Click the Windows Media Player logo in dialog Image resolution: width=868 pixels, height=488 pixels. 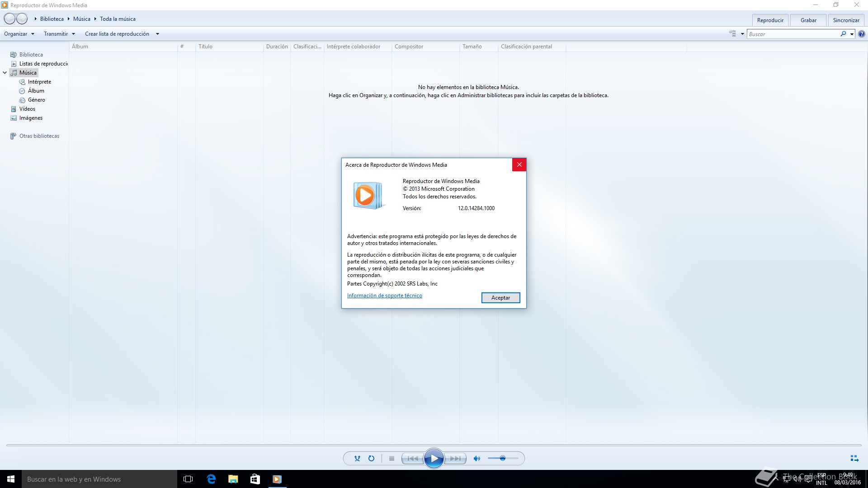coord(368,196)
